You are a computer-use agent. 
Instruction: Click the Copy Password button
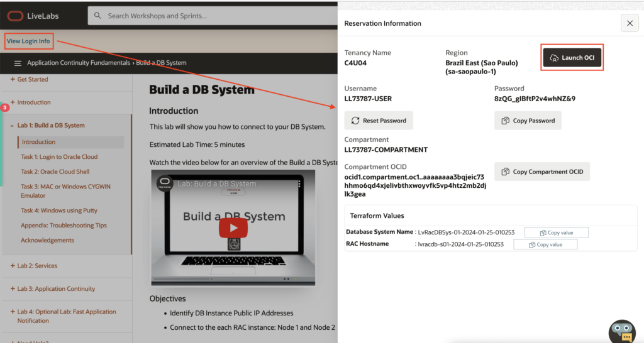(x=528, y=121)
